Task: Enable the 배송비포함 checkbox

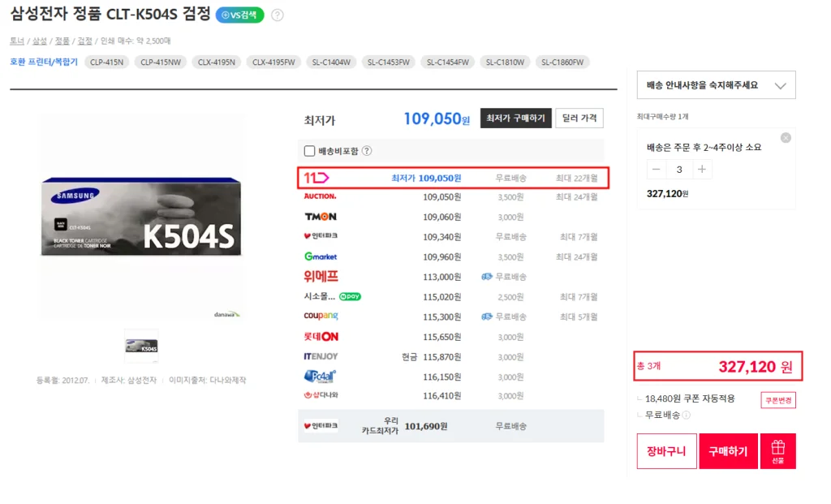Action: (x=309, y=150)
